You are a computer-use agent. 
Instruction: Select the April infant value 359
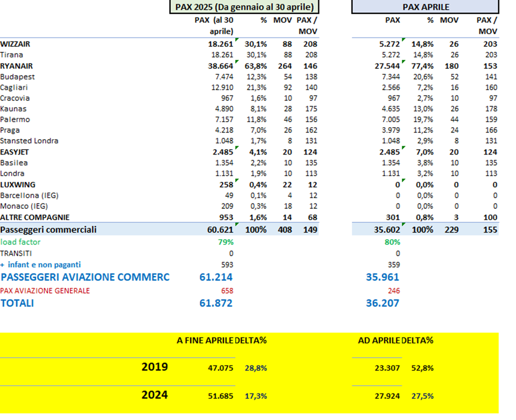pos(394,265)
